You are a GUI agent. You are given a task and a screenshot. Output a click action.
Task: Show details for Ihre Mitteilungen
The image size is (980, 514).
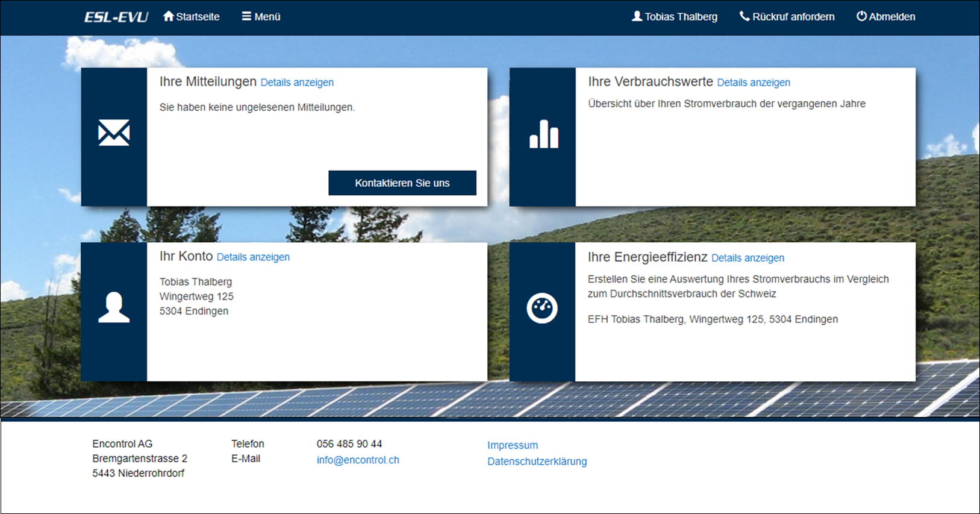(297, 83)
